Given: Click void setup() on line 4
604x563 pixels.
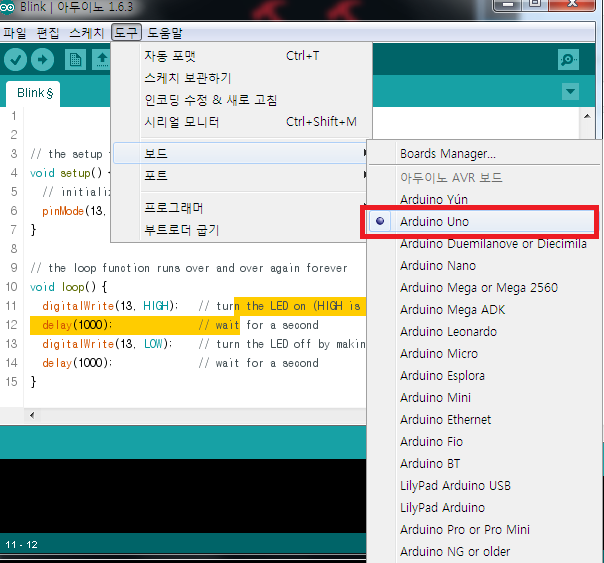Looking at the screenshot, I should click(x=66, y=173).
